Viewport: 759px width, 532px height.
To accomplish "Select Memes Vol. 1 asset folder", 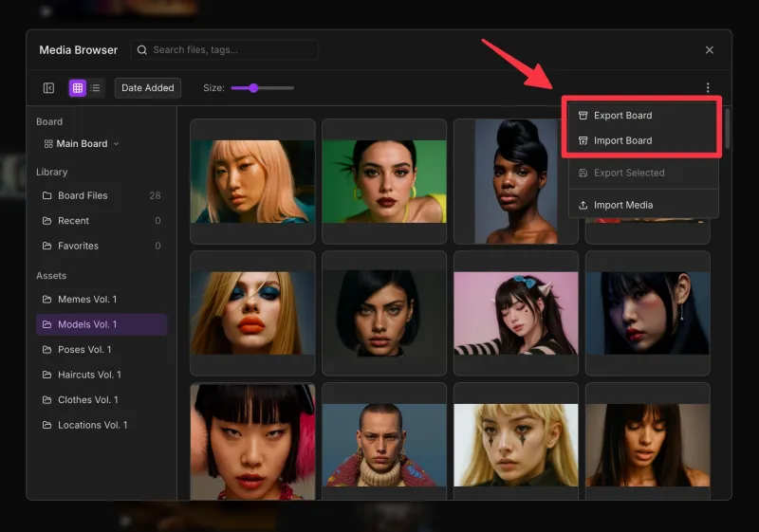I will [87, 300].
